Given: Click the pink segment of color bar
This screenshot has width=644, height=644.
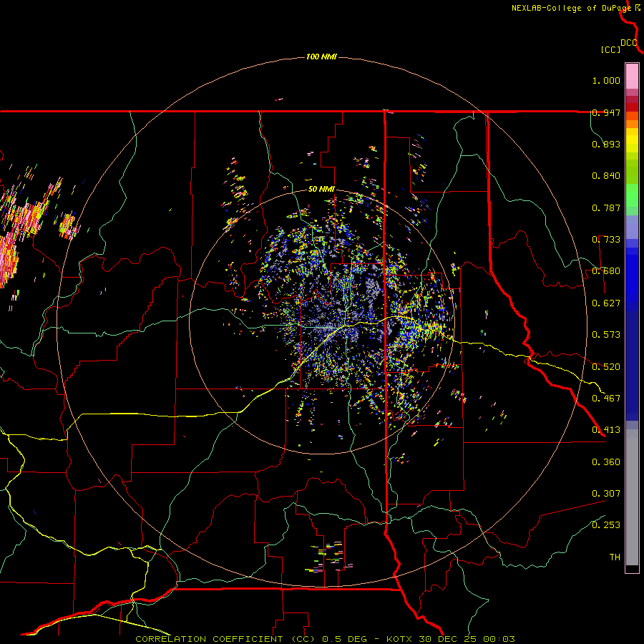Looking at the screenshot, I should (632, 77).
